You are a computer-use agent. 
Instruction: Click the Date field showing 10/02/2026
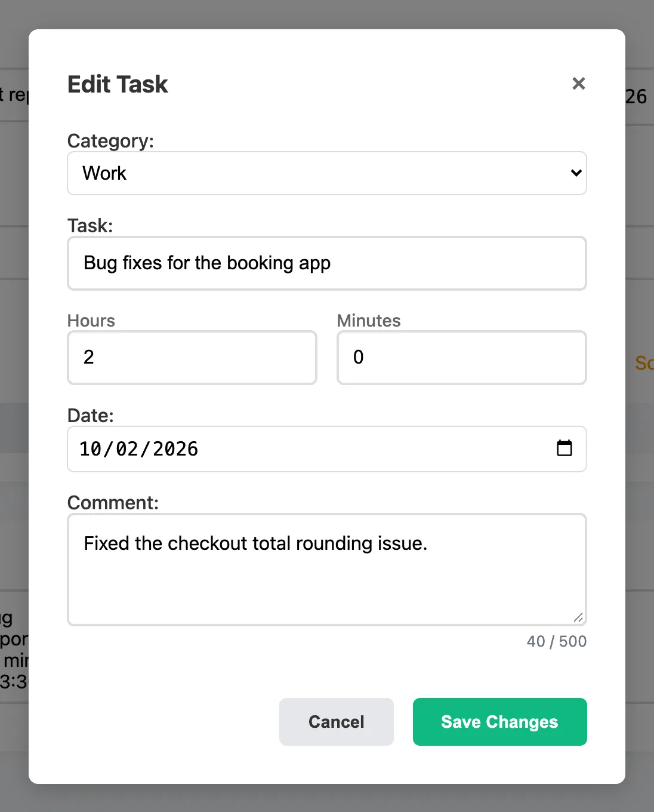click(327, 449)
